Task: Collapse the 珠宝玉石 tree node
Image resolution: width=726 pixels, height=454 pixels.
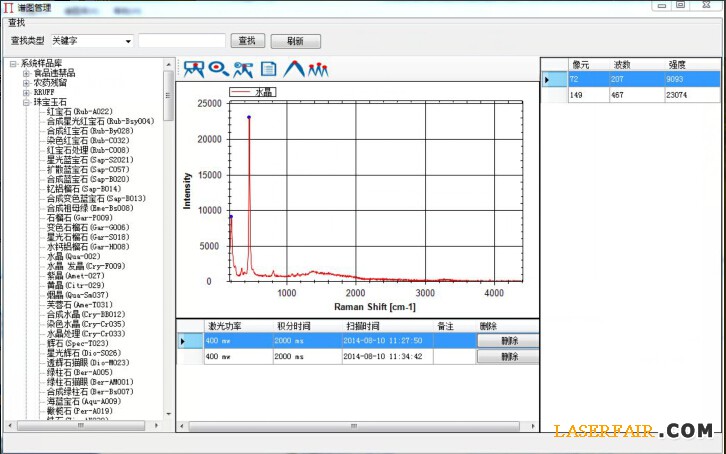Action: pyautogui.click(x=26, y=102)
